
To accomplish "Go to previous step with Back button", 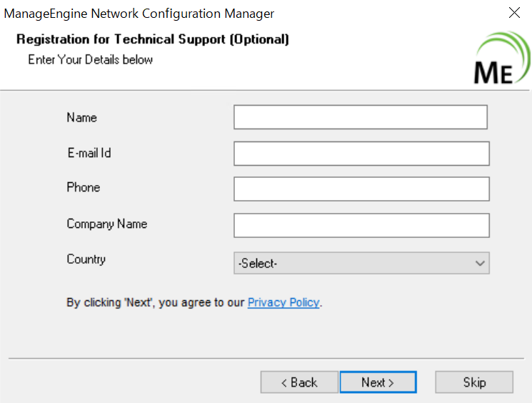I will pos(298,382).
